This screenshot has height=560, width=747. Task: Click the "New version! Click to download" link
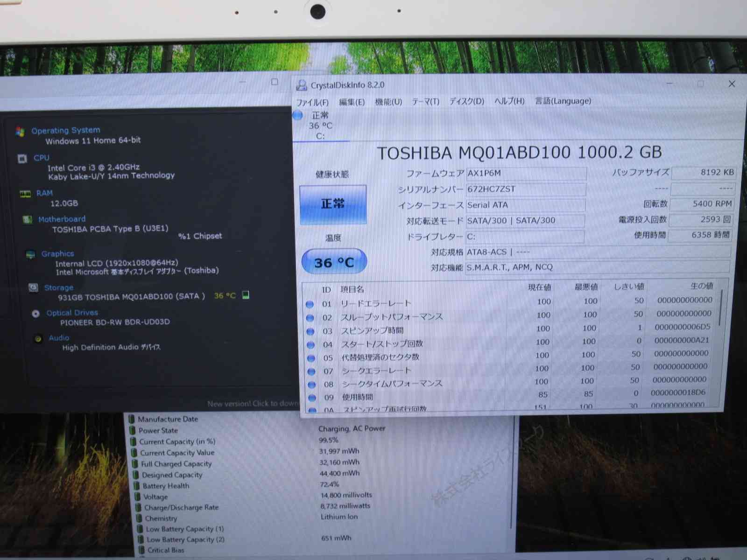tap(253, 404)
